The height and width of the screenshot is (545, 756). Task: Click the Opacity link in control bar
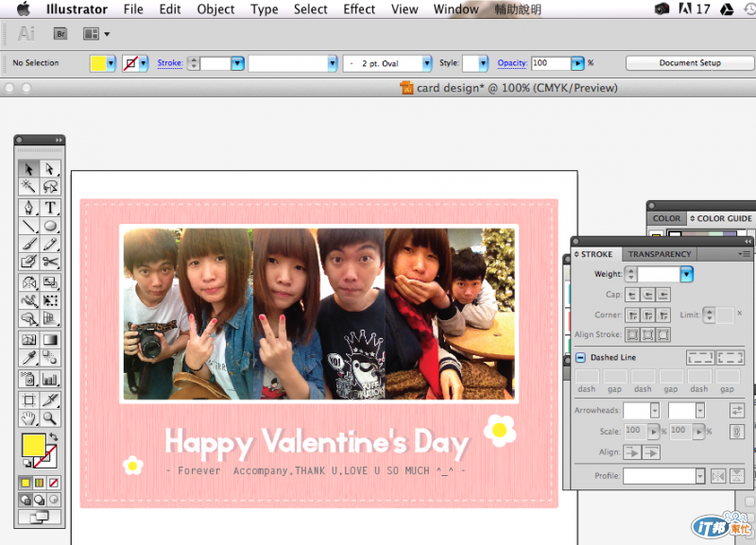point(512,63)
